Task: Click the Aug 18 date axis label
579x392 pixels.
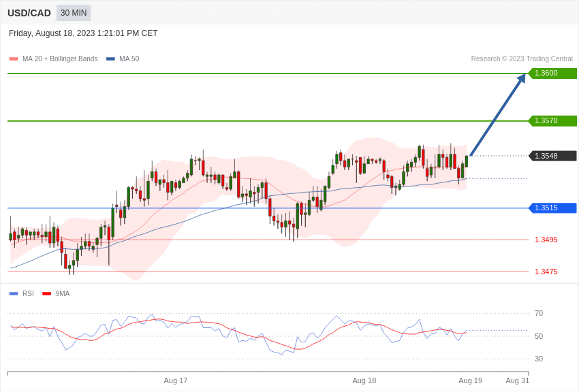Action: [x=364, y=380]
